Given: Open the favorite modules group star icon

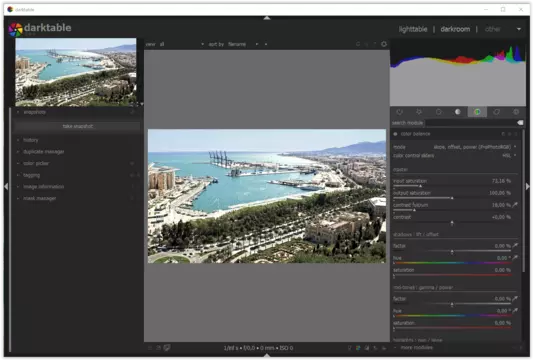Looking at the screenshot, I should coord(419,112).
